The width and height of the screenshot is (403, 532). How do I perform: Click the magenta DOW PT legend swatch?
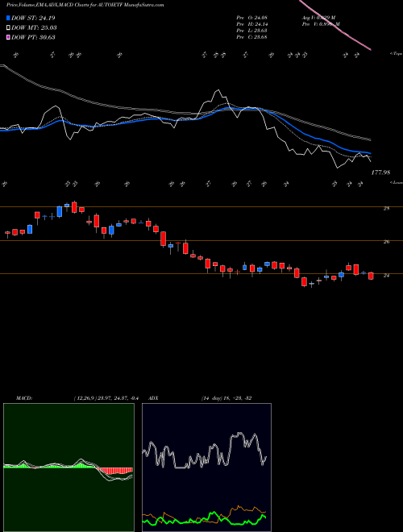[8, 37]
